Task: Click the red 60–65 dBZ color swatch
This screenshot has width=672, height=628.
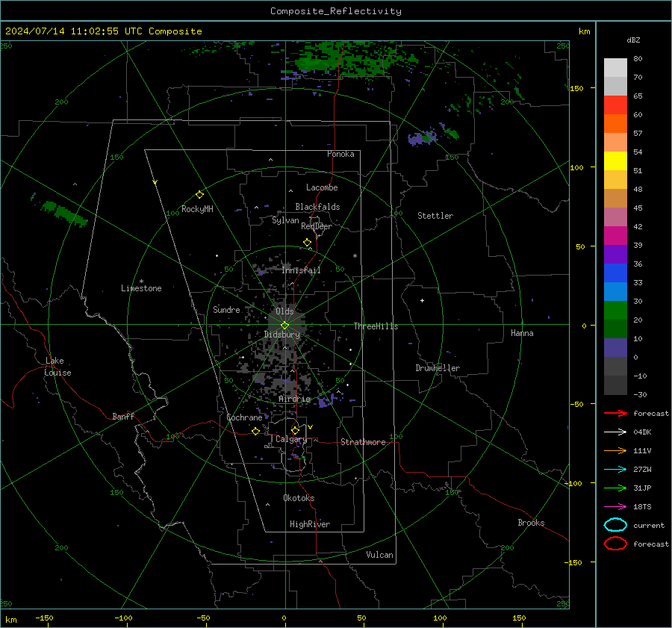Action: [615, 105]
